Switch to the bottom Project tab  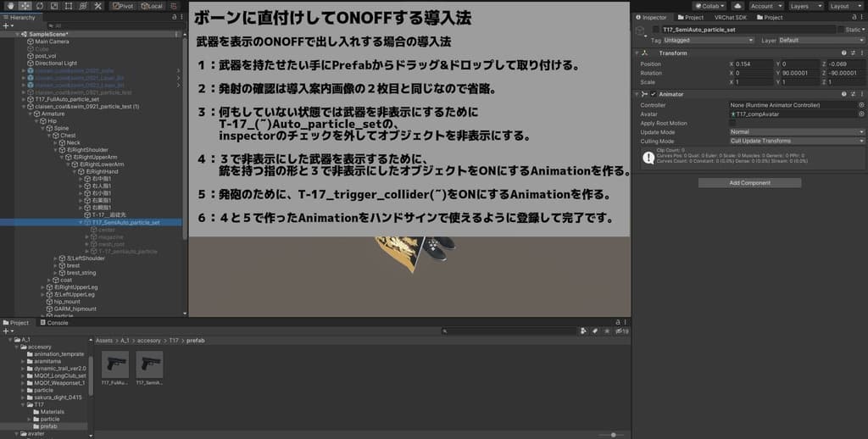pyautogui.click(x=16, y=322)
